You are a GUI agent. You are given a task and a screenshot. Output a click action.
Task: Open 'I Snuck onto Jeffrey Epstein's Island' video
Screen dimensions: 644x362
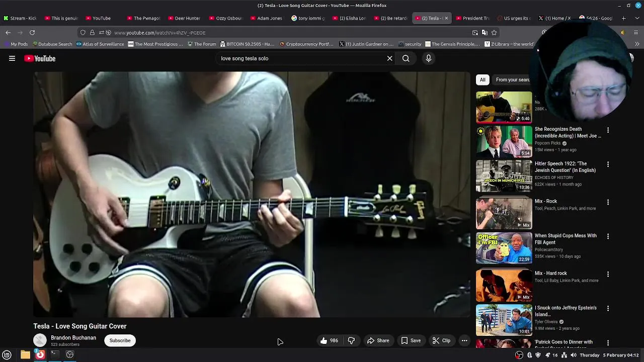point(566,311)
